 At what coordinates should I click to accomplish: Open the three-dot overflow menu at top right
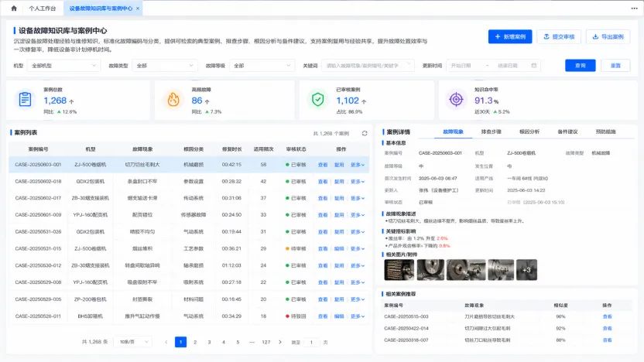[634, 9]
